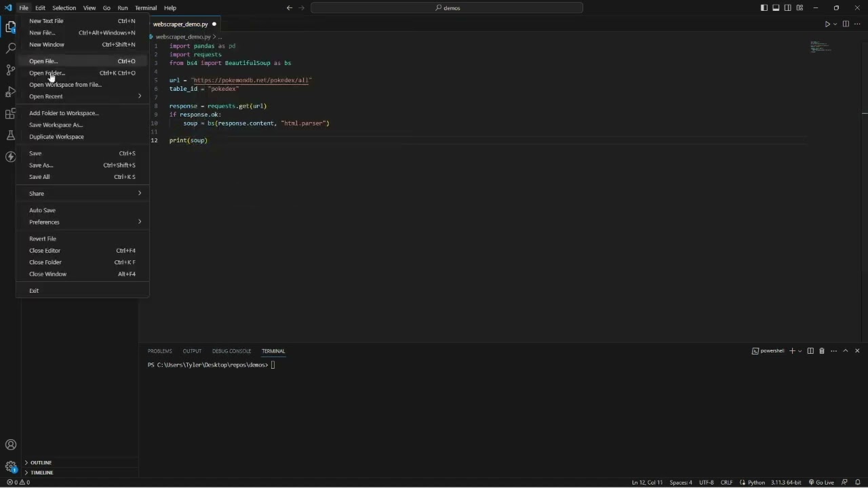
Task: Open the Selection menu in menu bar
Action: click(x=64, y=8)
